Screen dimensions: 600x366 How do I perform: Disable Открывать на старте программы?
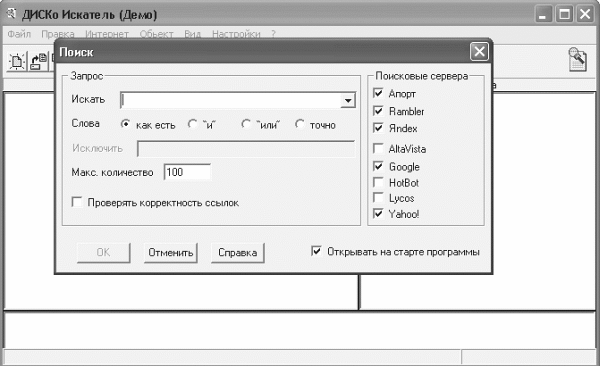coord(316,251)
